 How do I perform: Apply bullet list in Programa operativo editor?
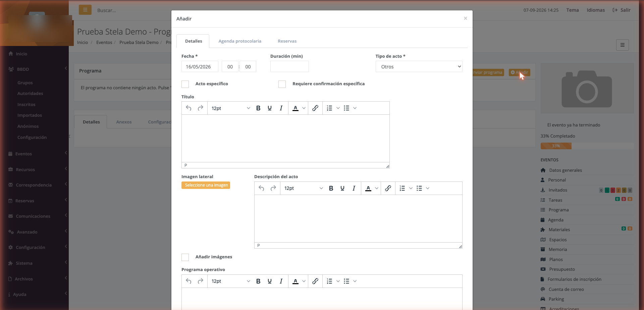coord(346,281)
